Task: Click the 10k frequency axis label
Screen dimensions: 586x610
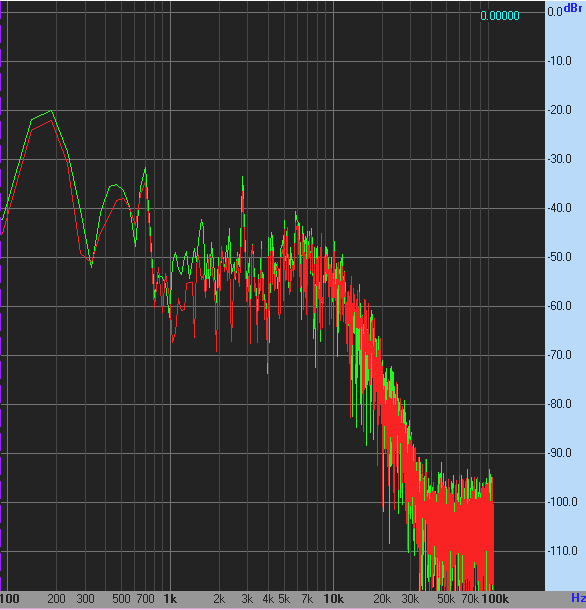Action: [x=333, y=599]
